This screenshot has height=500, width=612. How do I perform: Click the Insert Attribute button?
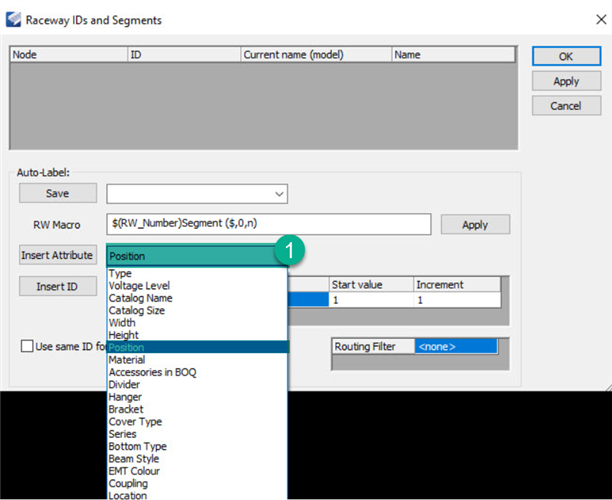pos(58,255)
